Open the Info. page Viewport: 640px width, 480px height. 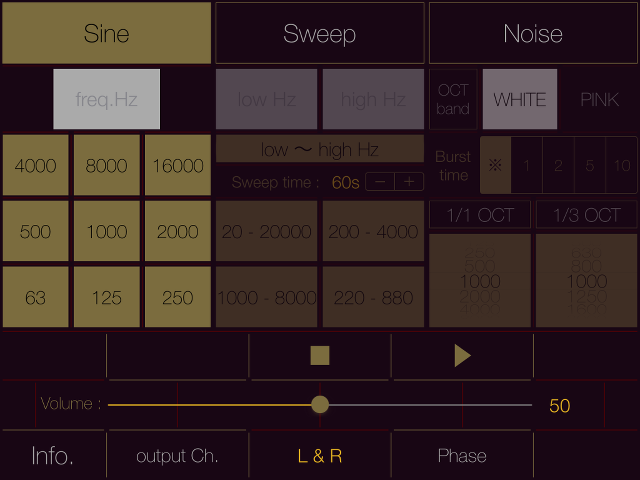[53, 456]
